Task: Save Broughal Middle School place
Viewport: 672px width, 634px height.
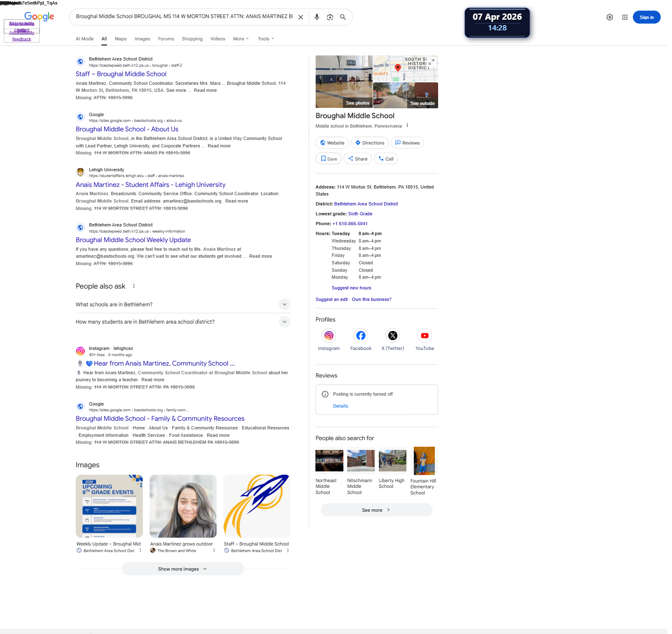Action: click(x=329, y=159)
